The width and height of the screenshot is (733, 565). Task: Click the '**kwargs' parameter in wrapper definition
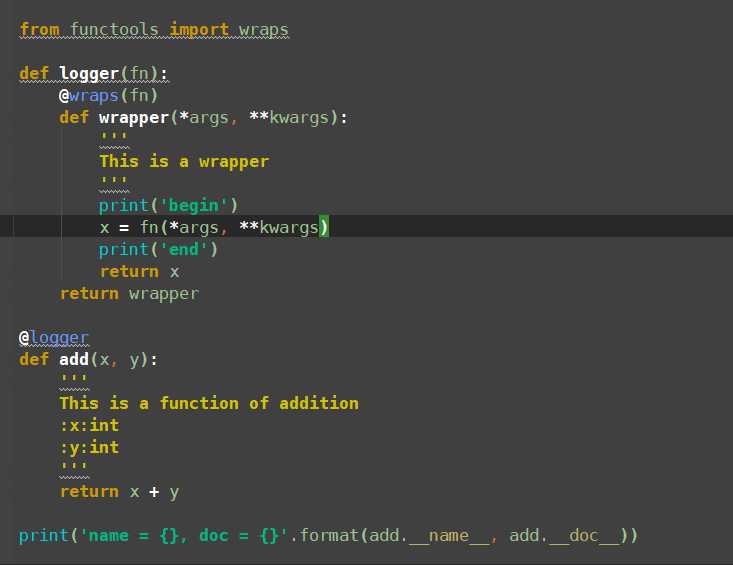[289, 117]
